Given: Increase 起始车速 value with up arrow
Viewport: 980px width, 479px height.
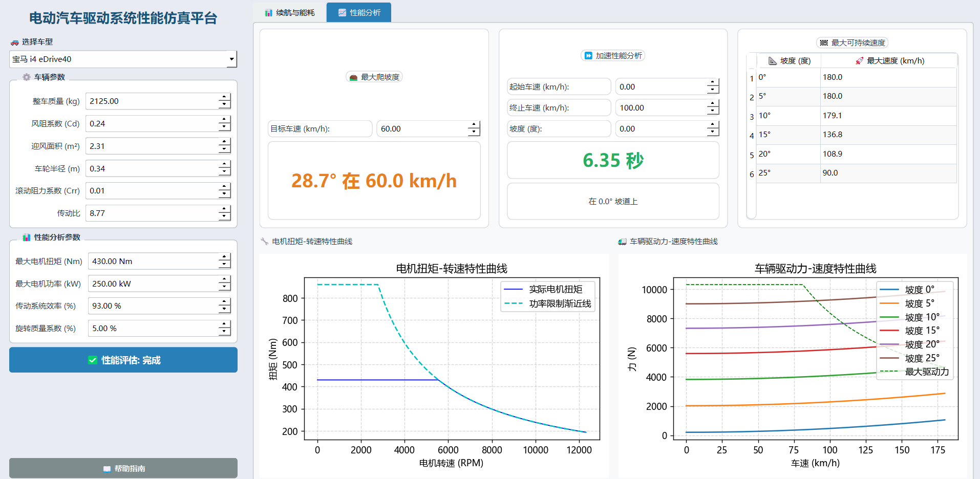Looking at the screenshot, I should pyautogui.click(x=713, y=83).
